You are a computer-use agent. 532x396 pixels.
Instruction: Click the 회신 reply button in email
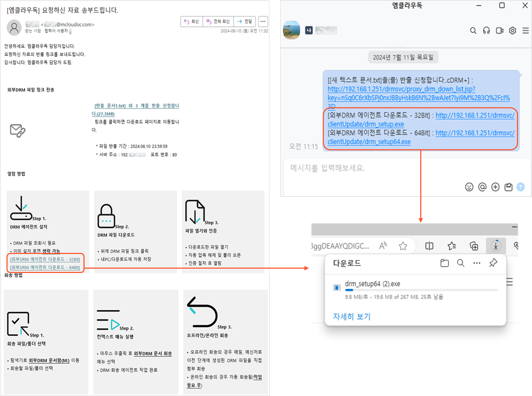(192, 22)
